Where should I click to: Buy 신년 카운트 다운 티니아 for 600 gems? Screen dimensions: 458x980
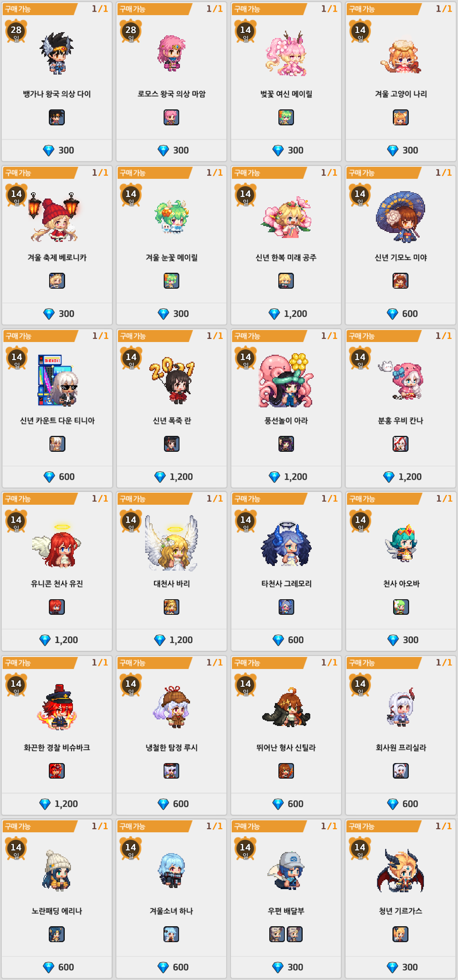[x=57, y=476]
